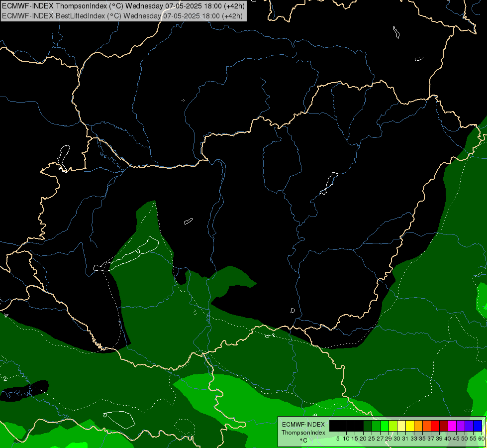
Task: Click legend scale value 33
Action: (x=414, y=439)
